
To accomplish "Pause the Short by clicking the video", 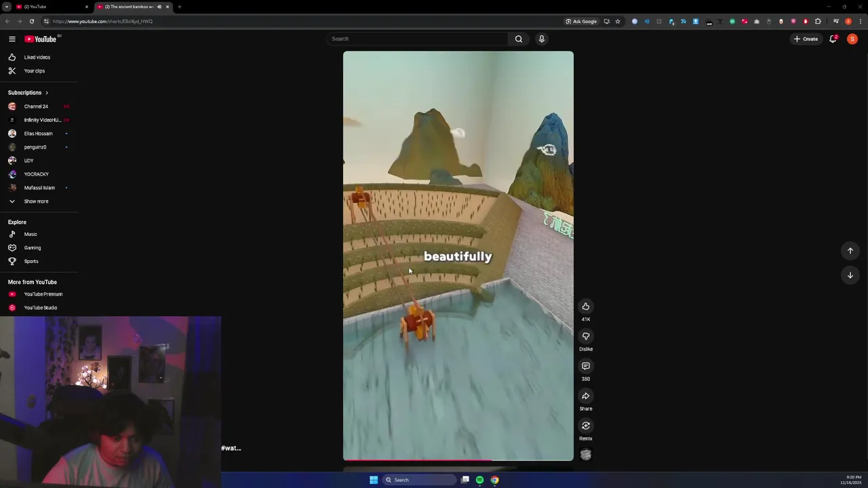I will (x=458, y=256).
